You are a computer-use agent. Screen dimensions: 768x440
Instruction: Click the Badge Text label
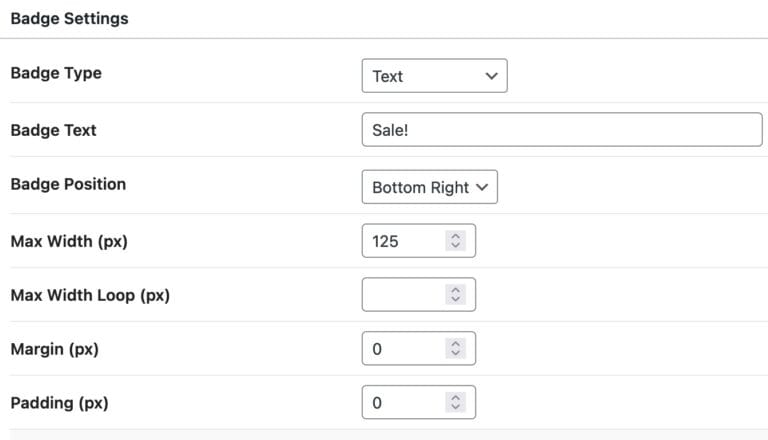point(53,130)
